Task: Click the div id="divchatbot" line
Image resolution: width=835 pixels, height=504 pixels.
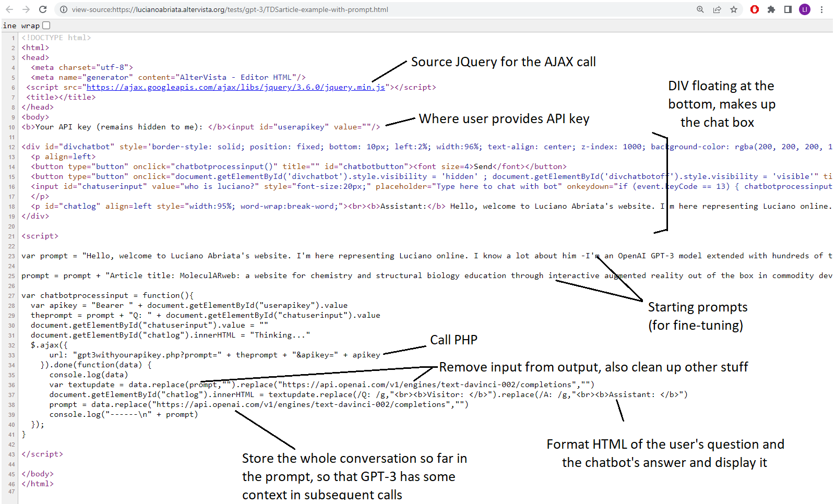Action: click(427, 147)
